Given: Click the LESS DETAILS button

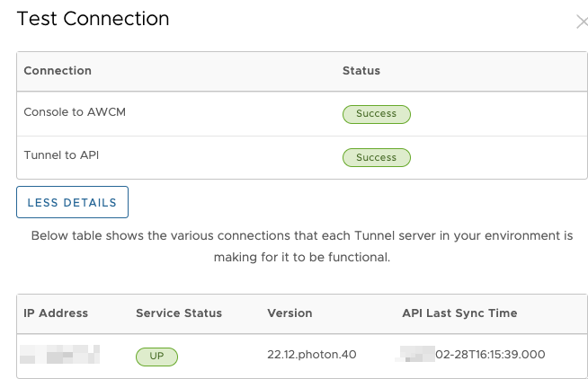Looking at the screenshot, I should (x=72, y=202).
